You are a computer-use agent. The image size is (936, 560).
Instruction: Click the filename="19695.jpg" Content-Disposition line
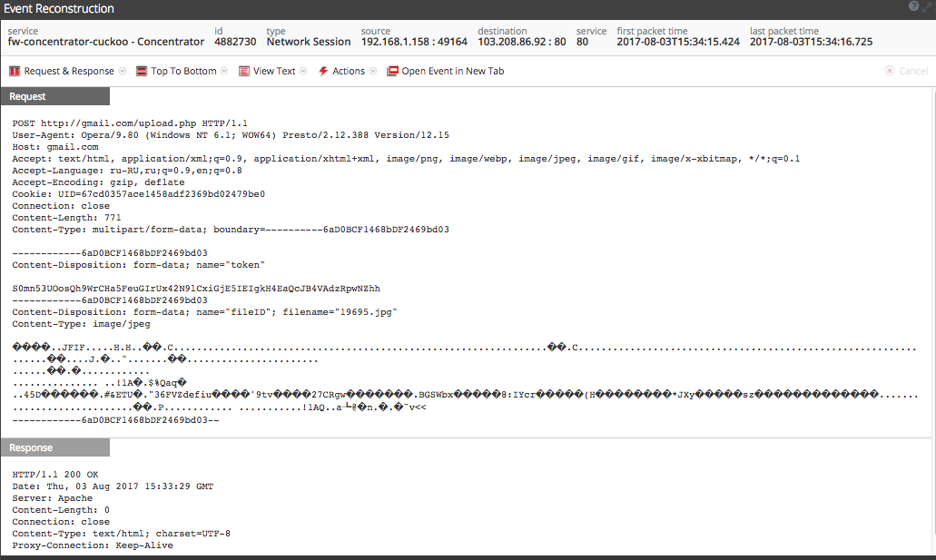[204, 312]
